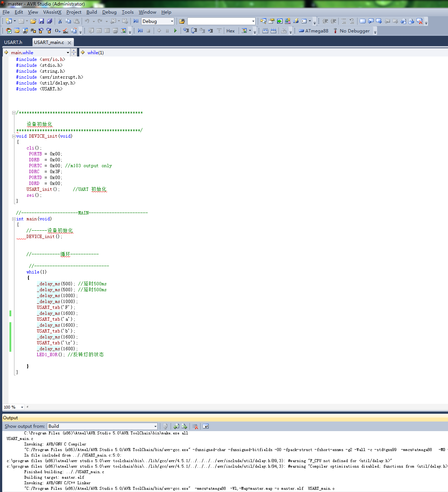Viewport: 448px width, 492px height.
Task: Click the Open File in Solution icon
Action: [x=17, y=31]
